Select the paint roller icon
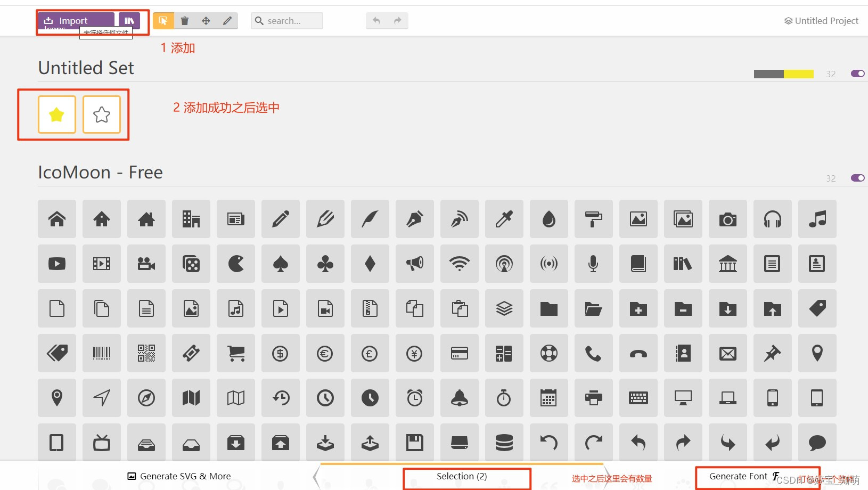The image size is (868, 490). tap(594, 219)
